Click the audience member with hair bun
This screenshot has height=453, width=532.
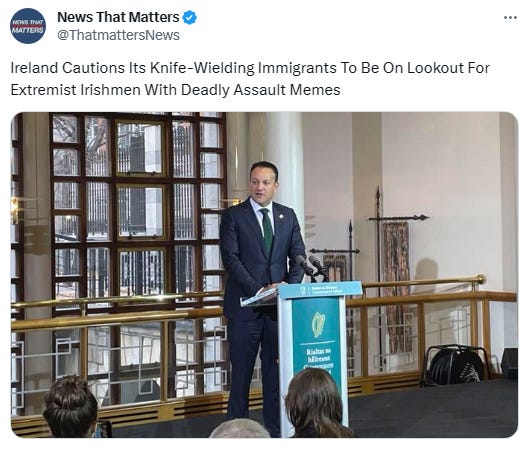tap(70, 407)
